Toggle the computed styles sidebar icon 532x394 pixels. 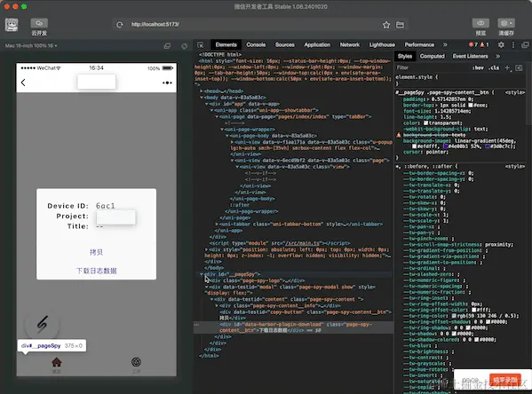[x=519, y=67]
